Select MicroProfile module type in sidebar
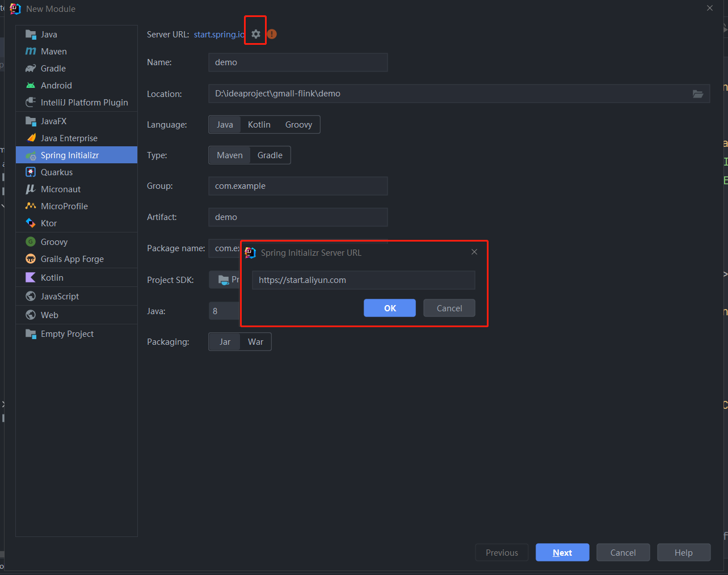 [x=77, y=206]
